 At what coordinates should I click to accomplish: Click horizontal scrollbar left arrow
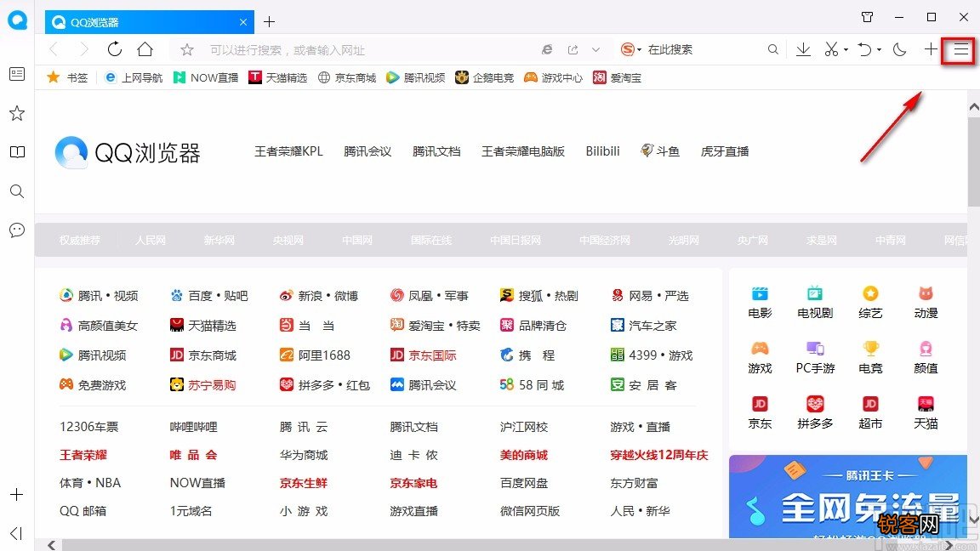click(51, 545)
